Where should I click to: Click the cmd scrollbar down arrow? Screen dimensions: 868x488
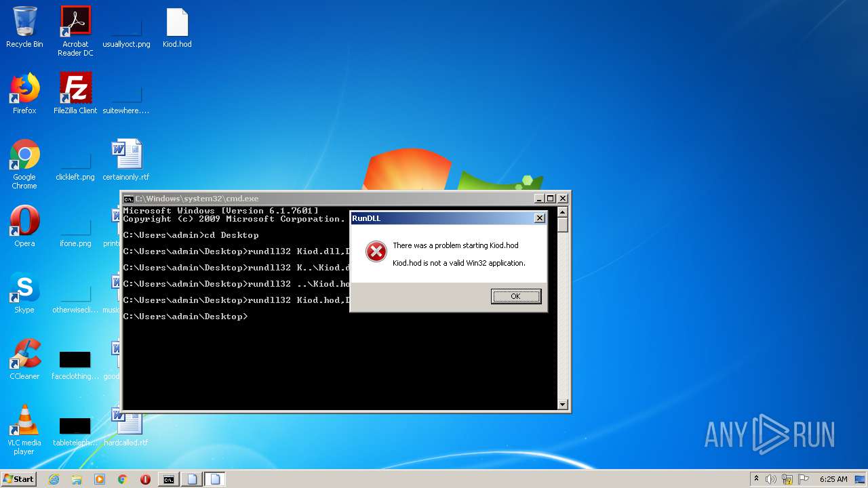click(562, 405)
